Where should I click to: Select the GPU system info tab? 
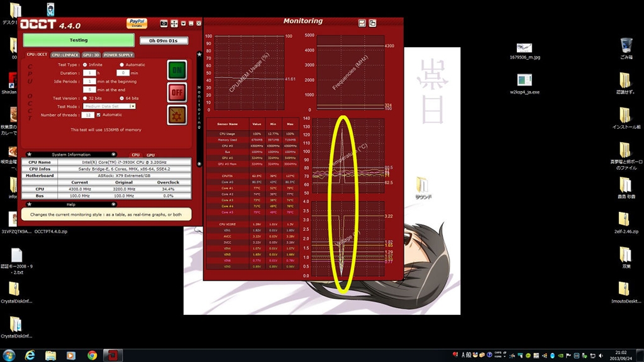coord(151,155)
